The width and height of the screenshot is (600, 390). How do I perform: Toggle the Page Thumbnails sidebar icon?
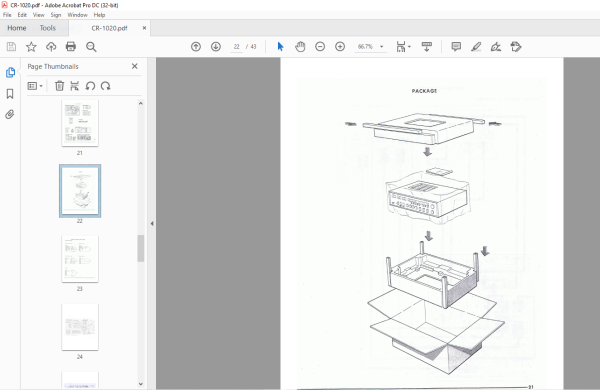[10, 72]
